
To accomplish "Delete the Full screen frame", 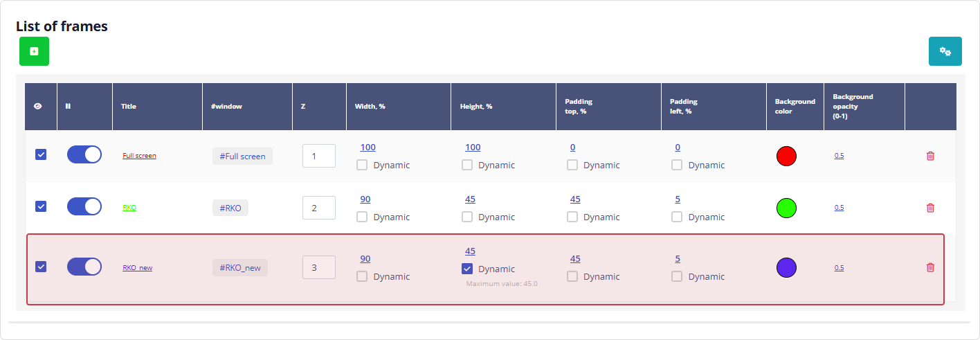I will 929,156.
